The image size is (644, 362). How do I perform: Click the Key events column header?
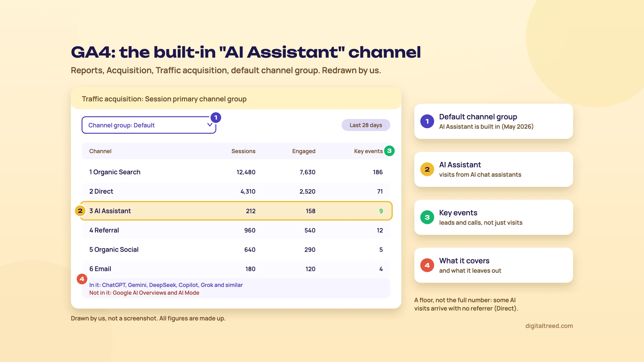[368, 151]
